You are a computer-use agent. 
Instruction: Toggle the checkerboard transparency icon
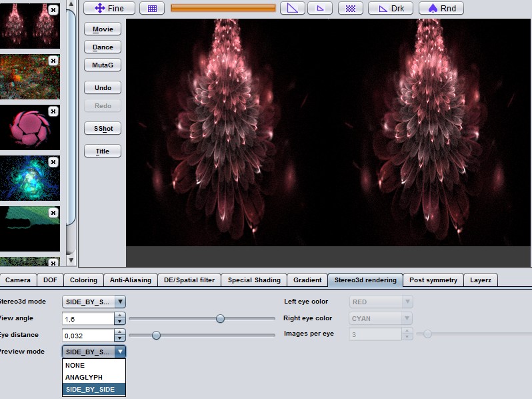click(350, 8)
